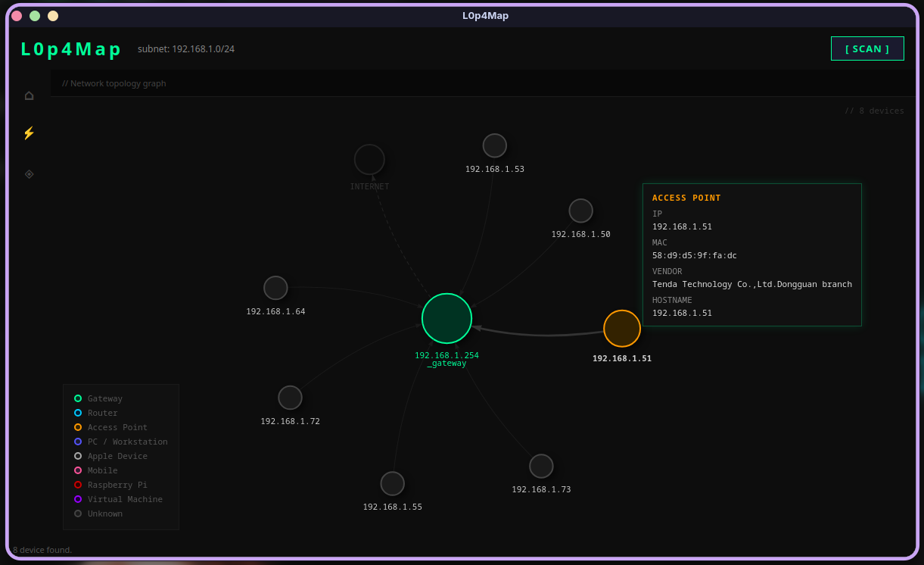Select the 192.168.1.254 gateway node
Image resolution: width=924 pixels, height=565 pixels.
pos(446,318)
